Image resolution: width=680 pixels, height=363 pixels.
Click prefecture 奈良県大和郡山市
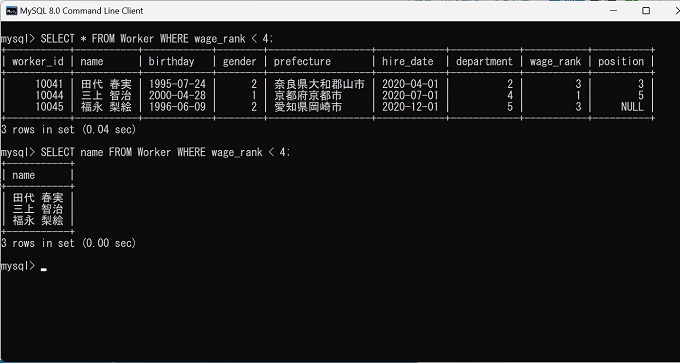[x=319, y=84]
